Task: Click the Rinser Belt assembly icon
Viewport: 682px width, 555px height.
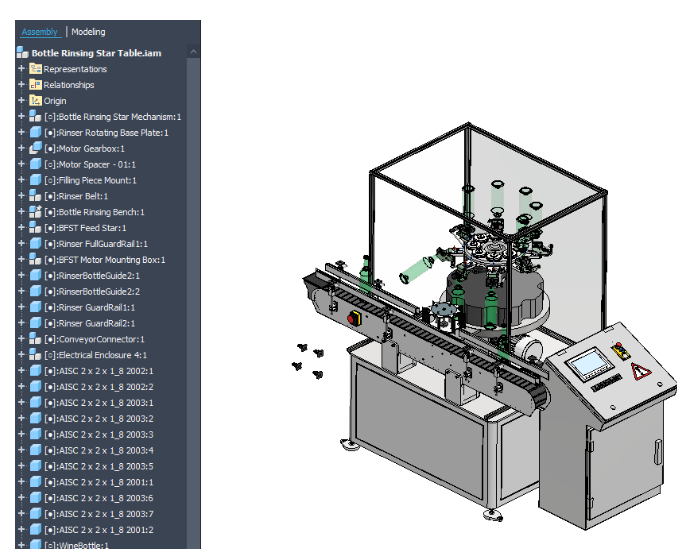Action: point(35,196)
